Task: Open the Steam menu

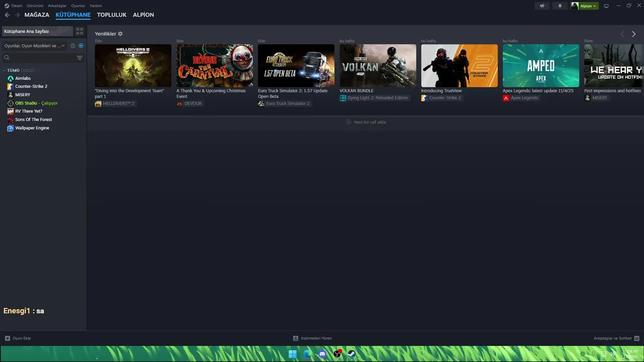Action: [17, 6]
